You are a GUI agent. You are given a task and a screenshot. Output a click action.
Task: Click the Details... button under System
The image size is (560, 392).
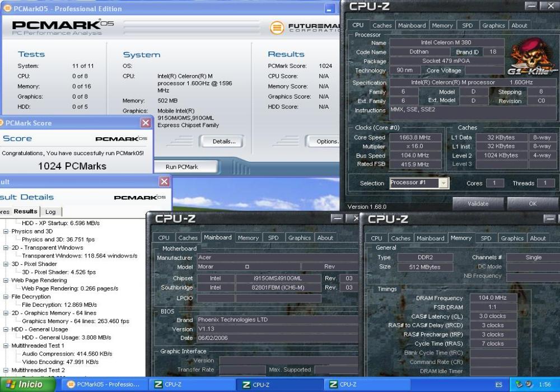point(222,141)
